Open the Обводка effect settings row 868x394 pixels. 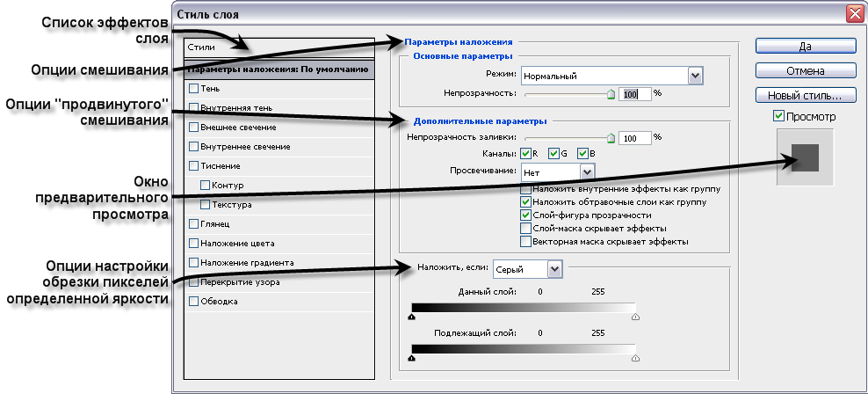(279, 302)
